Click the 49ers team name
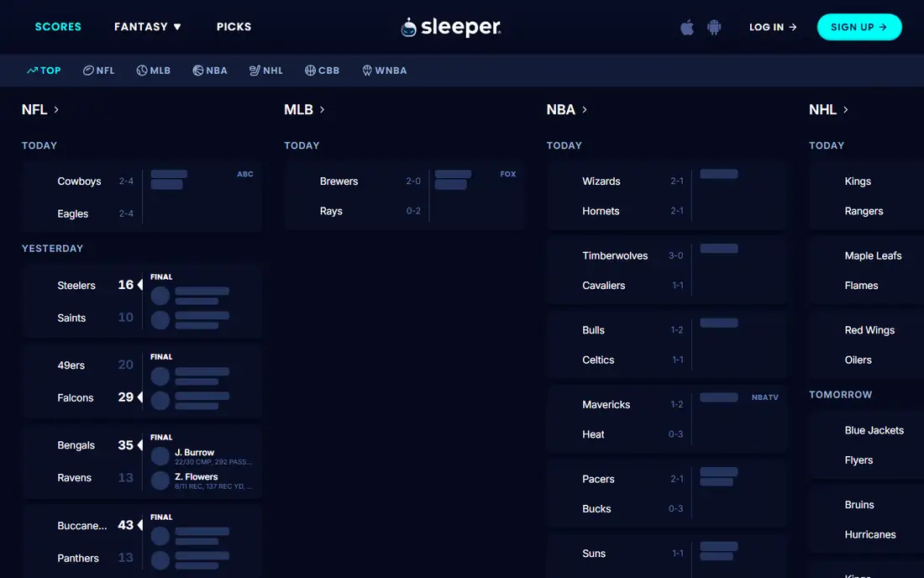Screen dimensions: 924x578 tap(71, 365)
